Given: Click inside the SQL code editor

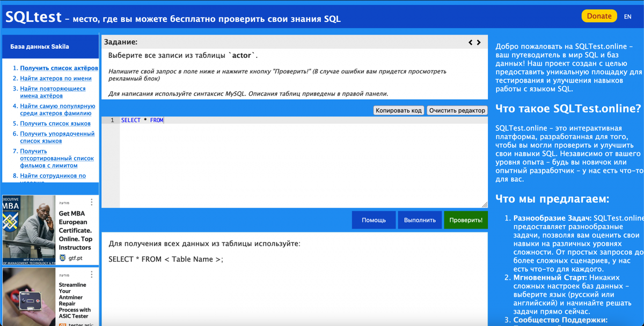Looking at the screenshot, I should (303, 164).
